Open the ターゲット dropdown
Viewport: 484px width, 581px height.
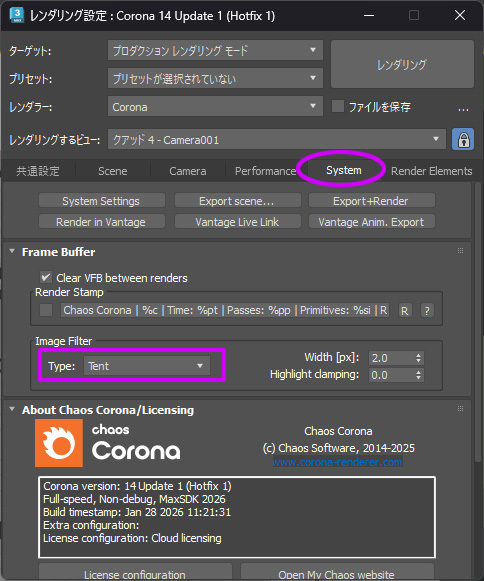[x=215, y=50]
